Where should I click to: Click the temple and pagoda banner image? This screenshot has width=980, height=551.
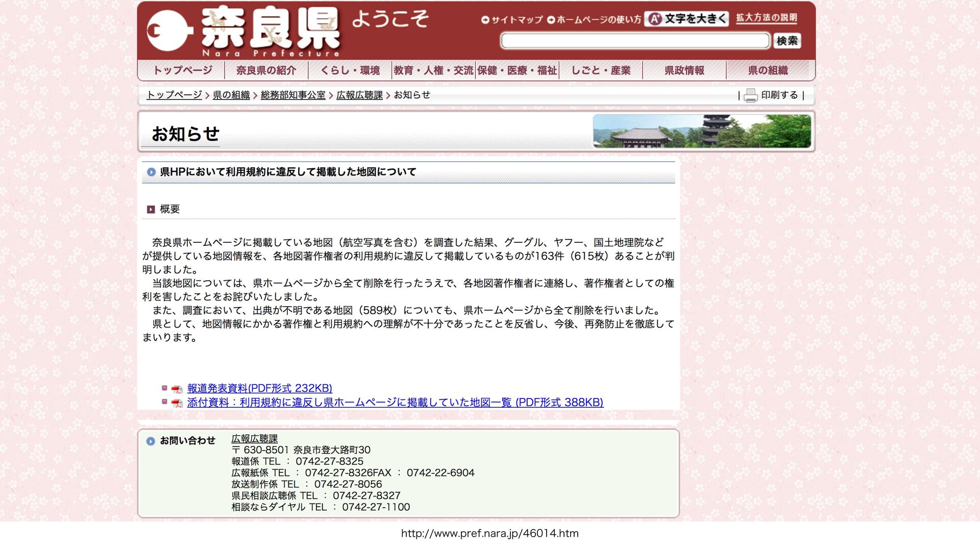point(702,131)
